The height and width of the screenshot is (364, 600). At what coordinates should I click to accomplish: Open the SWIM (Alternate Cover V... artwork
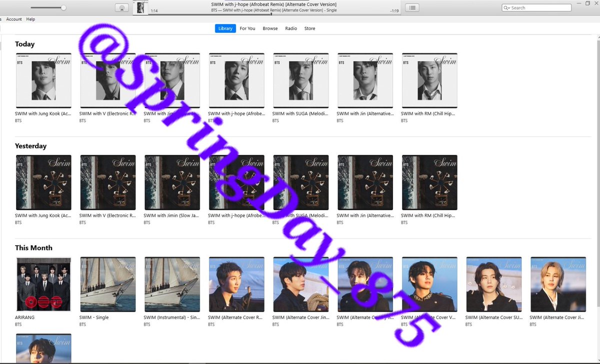click(429, 284)
